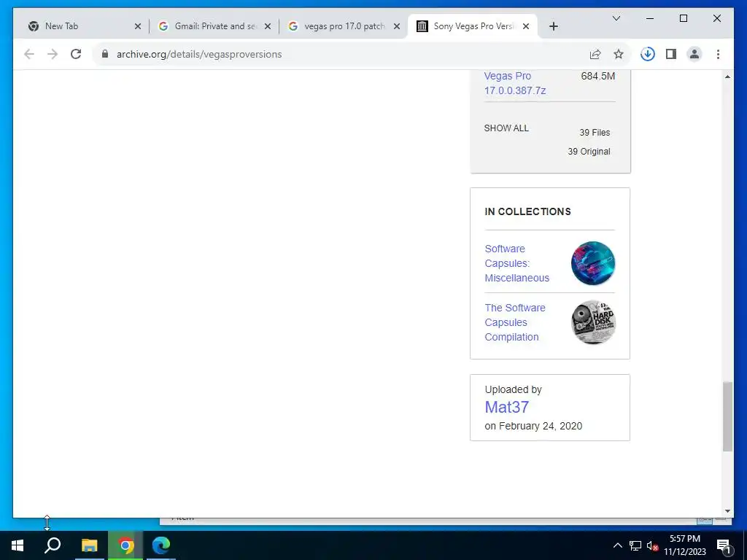The height and width of the screenshot is (560, 747).
Task: Click Chrome icon in taskbar
Action: 125,545
